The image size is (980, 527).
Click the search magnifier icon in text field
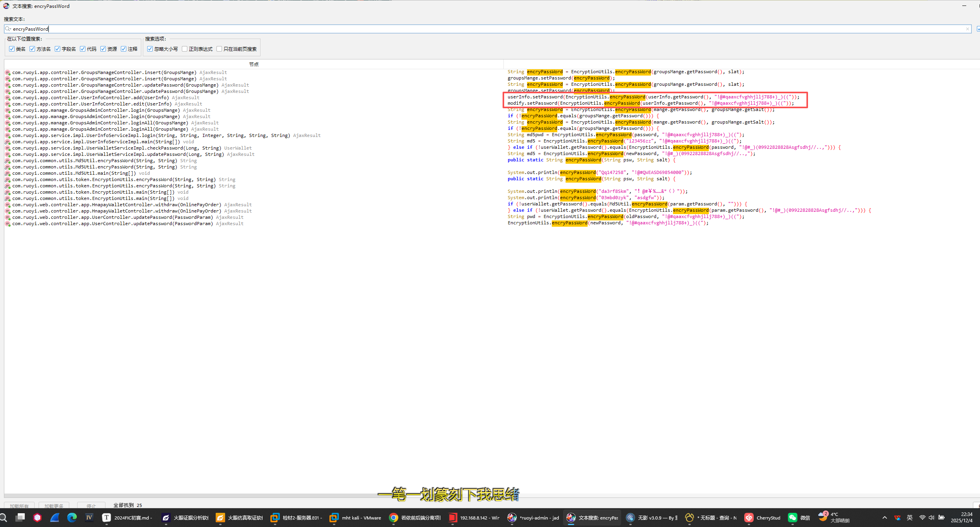(8, 29)
